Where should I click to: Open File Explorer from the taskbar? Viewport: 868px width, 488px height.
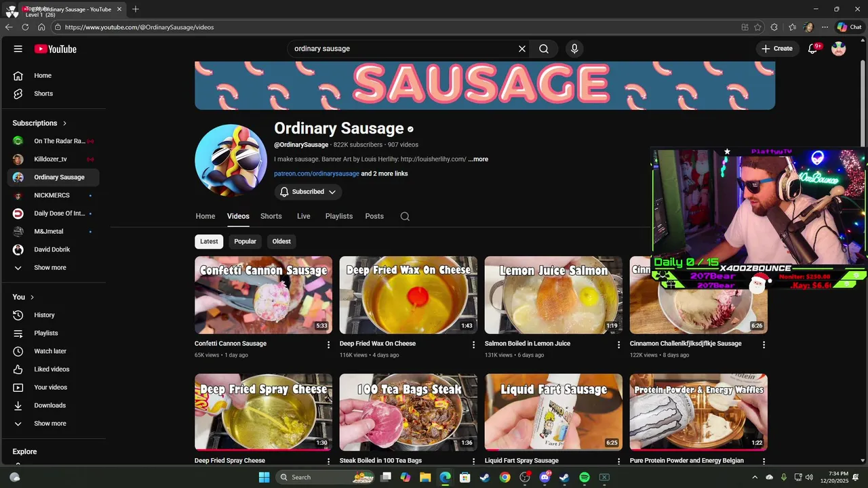click(x=425, y=477)
